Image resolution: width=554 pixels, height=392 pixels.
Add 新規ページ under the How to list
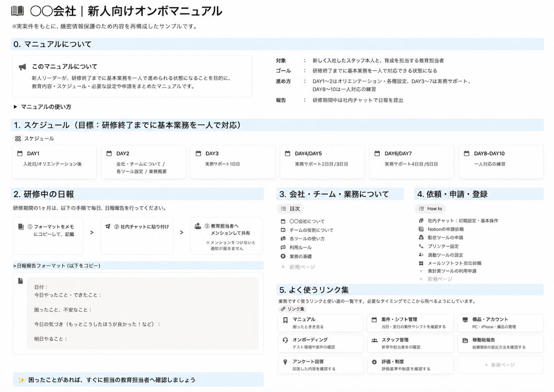(435, 279)
